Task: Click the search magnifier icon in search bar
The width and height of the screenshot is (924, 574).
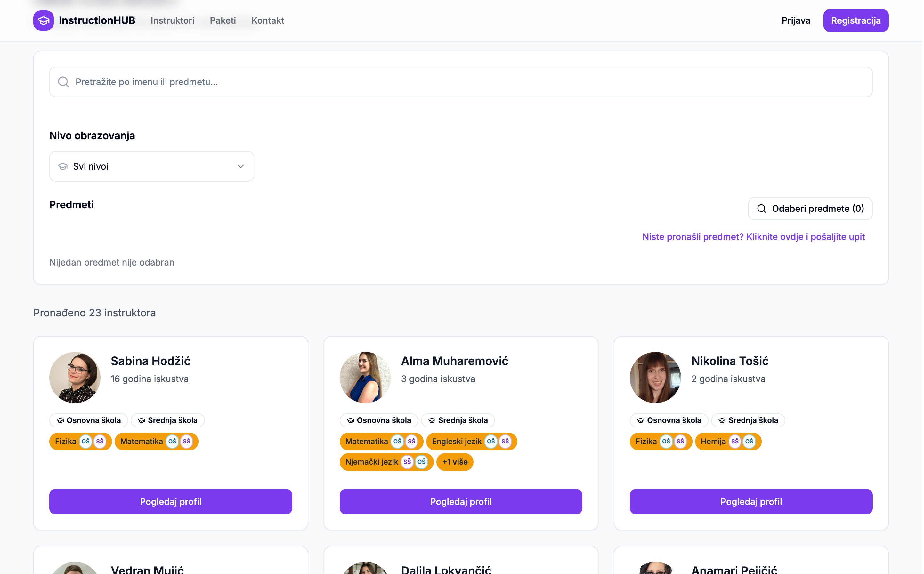Action: (63, 82)
